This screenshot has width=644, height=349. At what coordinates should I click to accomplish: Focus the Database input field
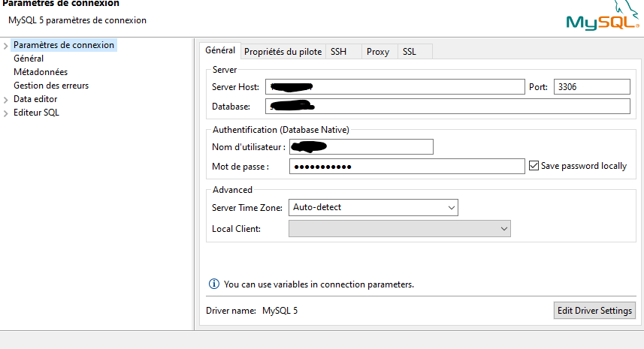[x=448, y=107]
